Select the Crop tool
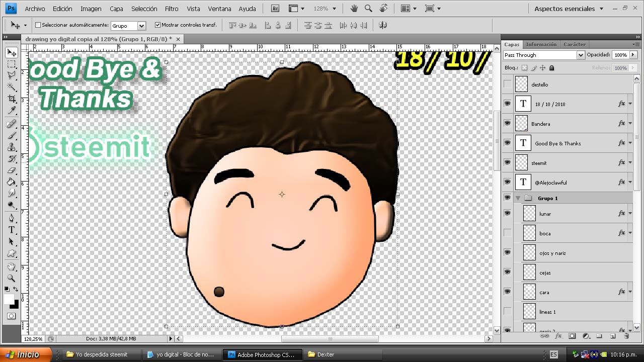644x362 pixels. pyautogui.click(x=12, y=99)
